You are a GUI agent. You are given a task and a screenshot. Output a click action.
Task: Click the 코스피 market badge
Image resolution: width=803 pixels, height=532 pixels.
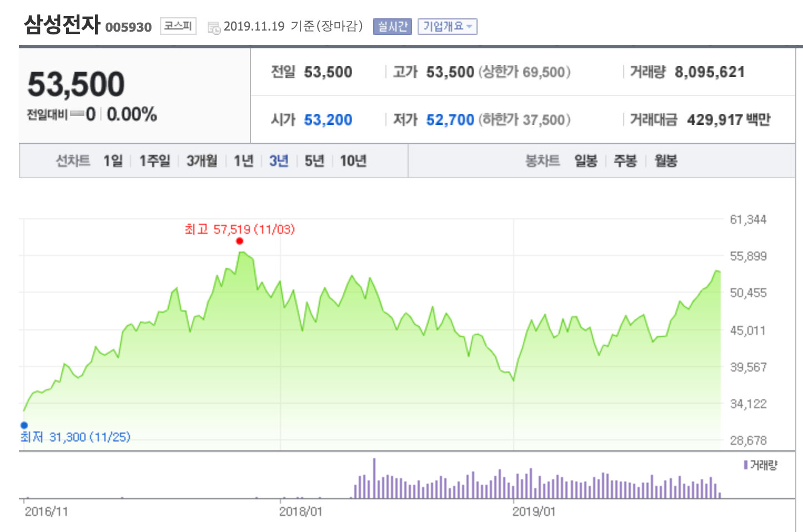[178, 26]
